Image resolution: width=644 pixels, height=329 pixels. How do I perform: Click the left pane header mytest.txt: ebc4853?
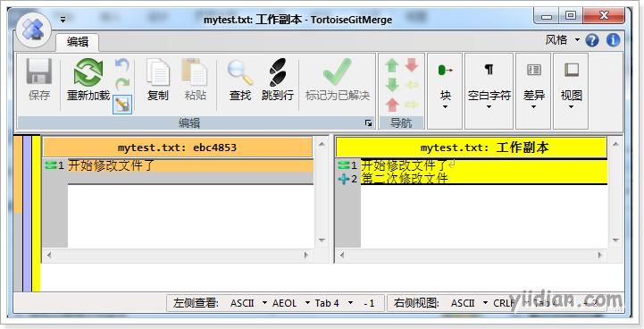[x=177, y=148]
